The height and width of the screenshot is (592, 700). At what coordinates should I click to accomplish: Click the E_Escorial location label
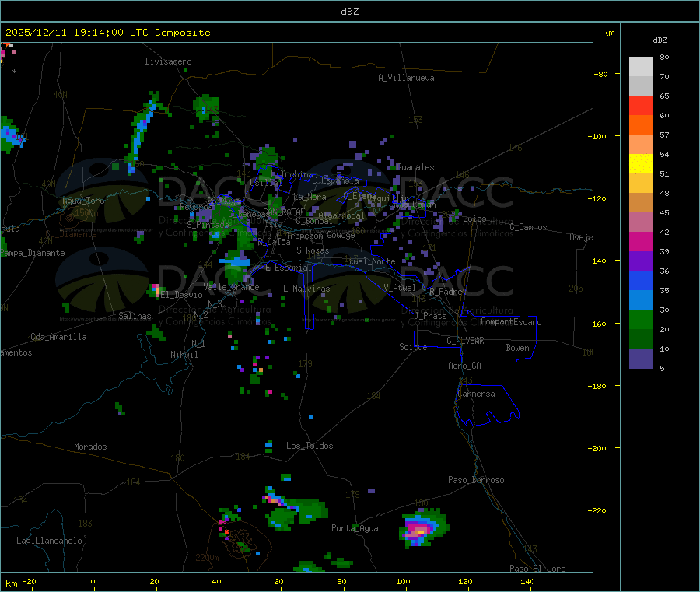coord(289,268)
